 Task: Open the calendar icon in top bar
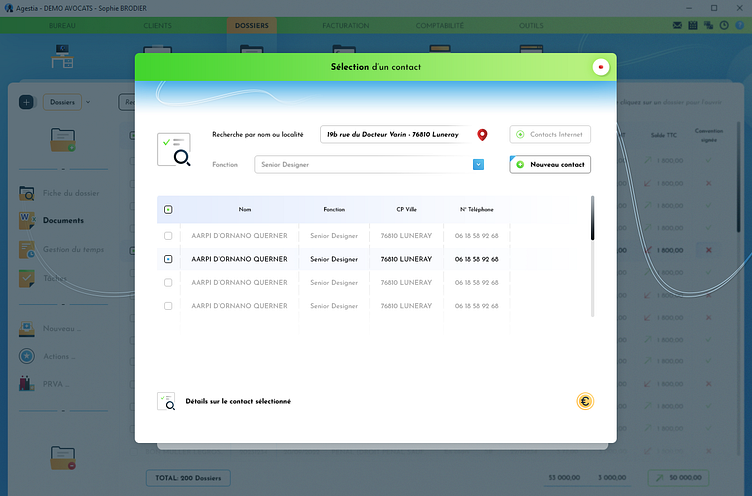693,25
